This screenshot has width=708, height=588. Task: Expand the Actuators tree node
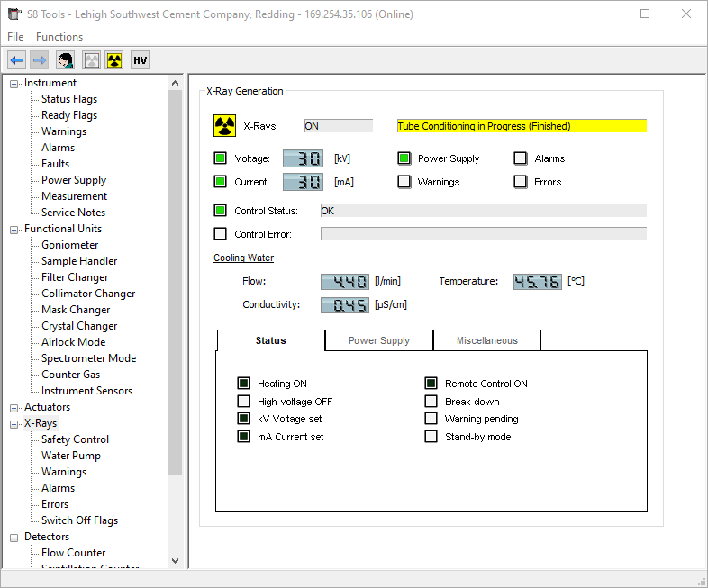[14, 408]
